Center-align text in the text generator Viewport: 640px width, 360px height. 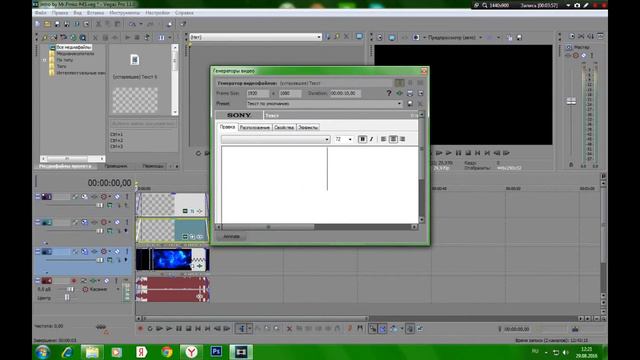[393, 139]
